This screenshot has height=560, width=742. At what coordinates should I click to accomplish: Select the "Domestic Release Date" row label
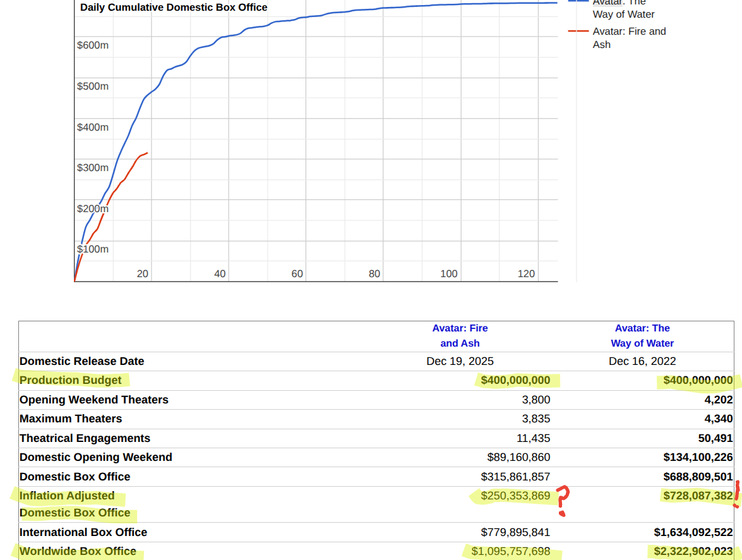(x=81, y=361)
